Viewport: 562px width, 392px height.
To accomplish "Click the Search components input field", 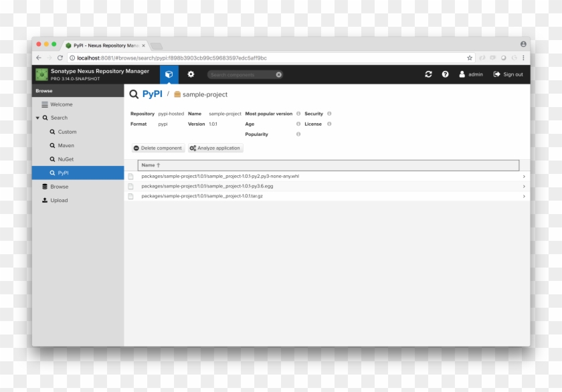I will [x=241, y=75].
